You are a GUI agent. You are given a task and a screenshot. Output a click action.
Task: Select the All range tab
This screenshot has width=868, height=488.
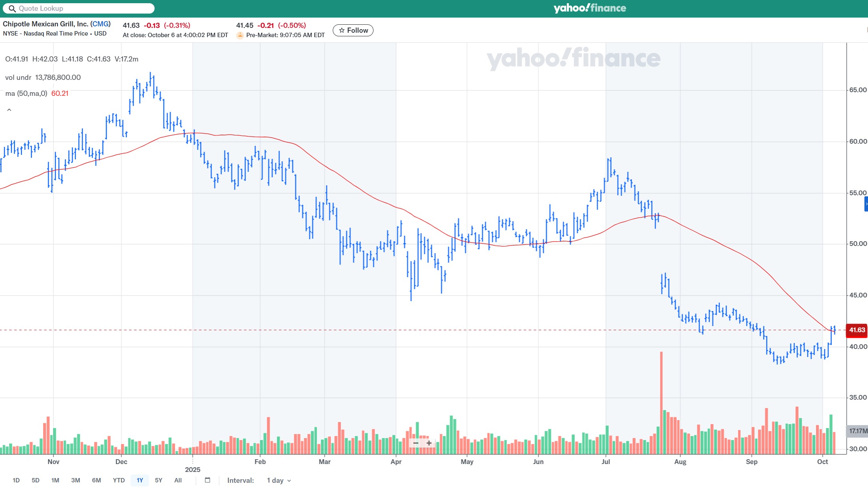(178, 480)
